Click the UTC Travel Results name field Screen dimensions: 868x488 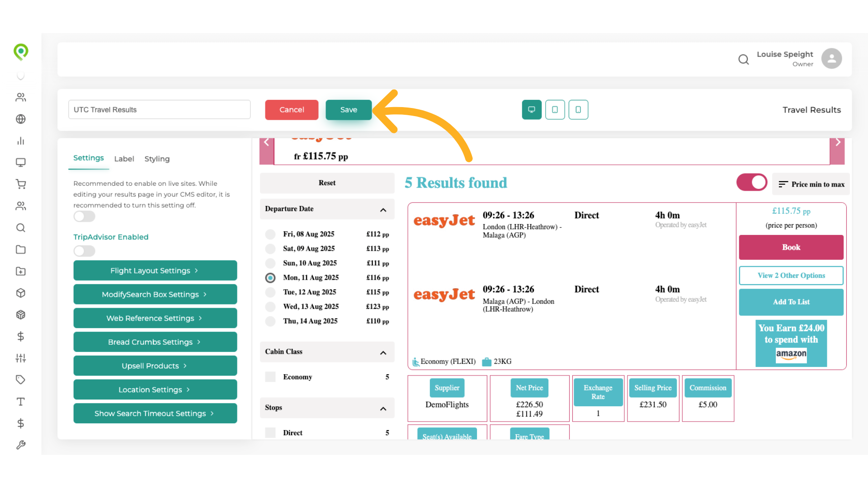coord(159,110)
